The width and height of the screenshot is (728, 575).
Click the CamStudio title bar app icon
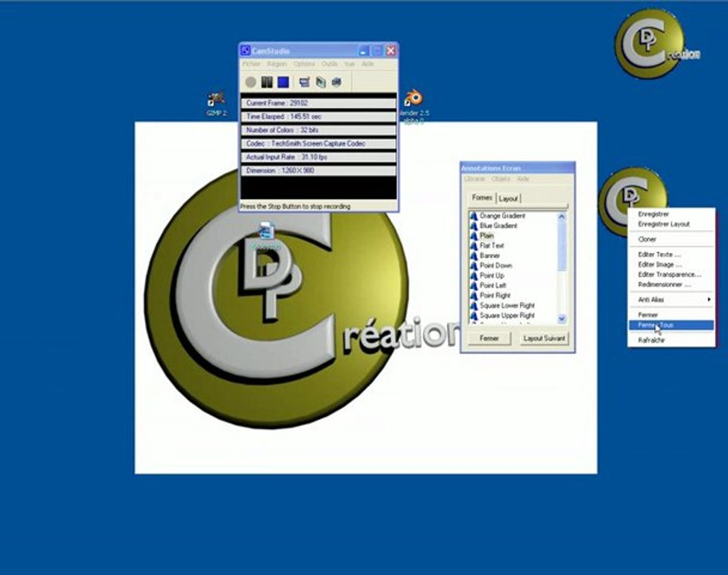(246, 50)
